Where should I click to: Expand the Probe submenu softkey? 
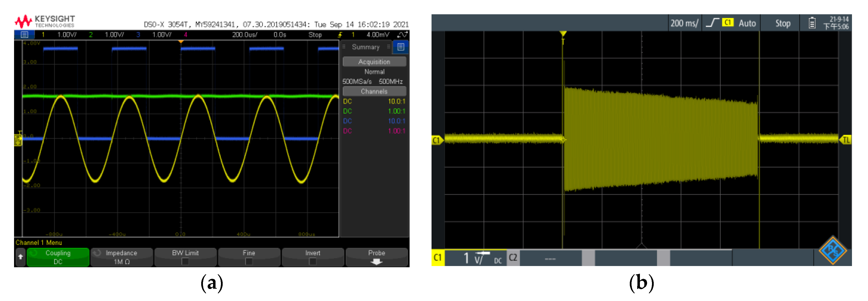point(376,257)
